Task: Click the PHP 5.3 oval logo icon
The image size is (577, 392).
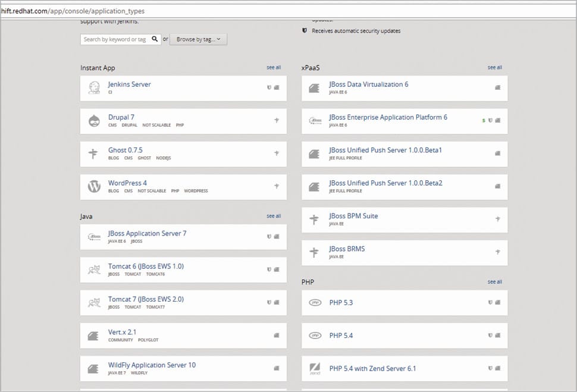Action: click(315, 303)
